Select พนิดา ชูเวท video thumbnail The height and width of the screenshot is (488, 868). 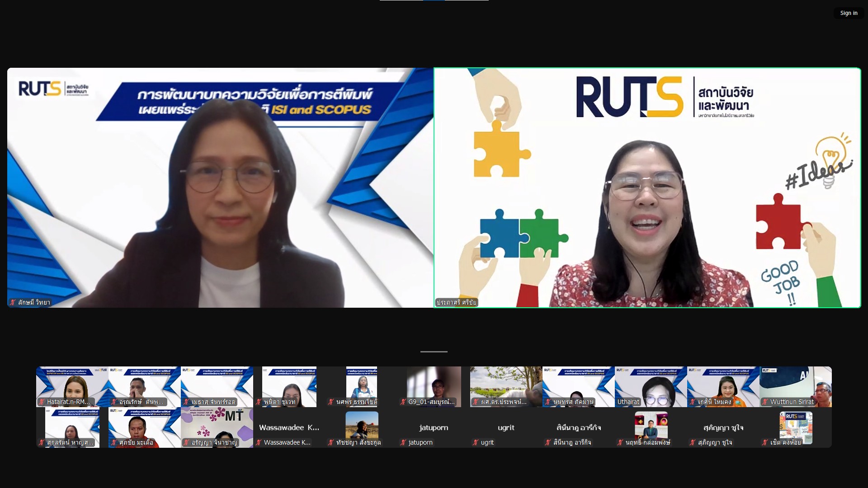click(289, 387)
